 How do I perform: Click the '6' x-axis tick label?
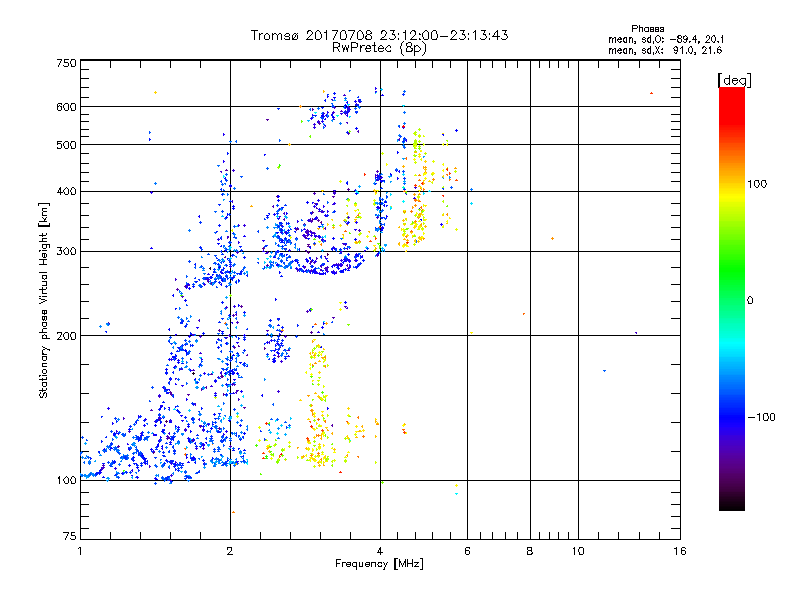(x=467, y=551)
